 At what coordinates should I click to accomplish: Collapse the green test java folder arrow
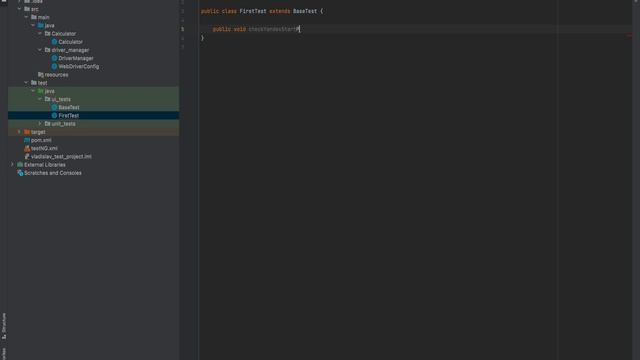click(x=33, y=91)
